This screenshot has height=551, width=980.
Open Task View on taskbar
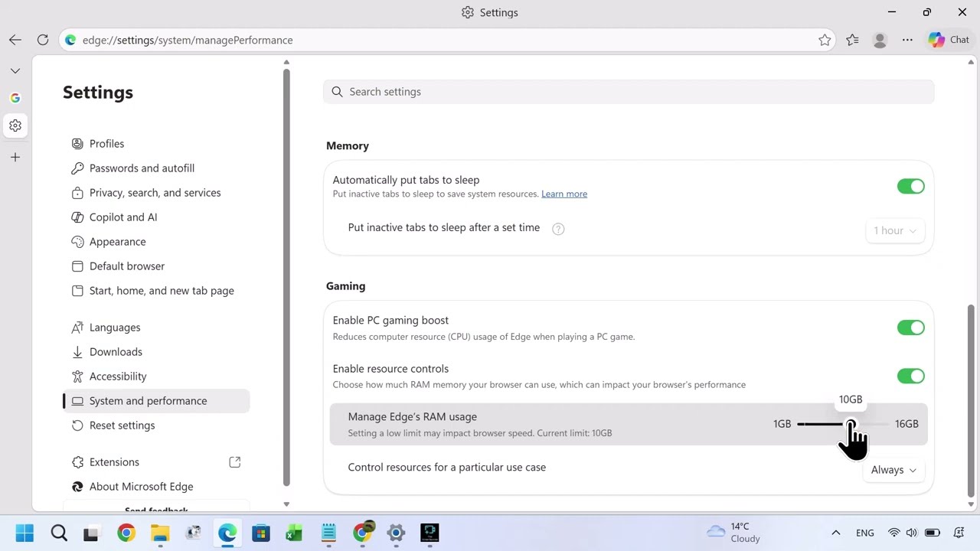click(91, 533)
